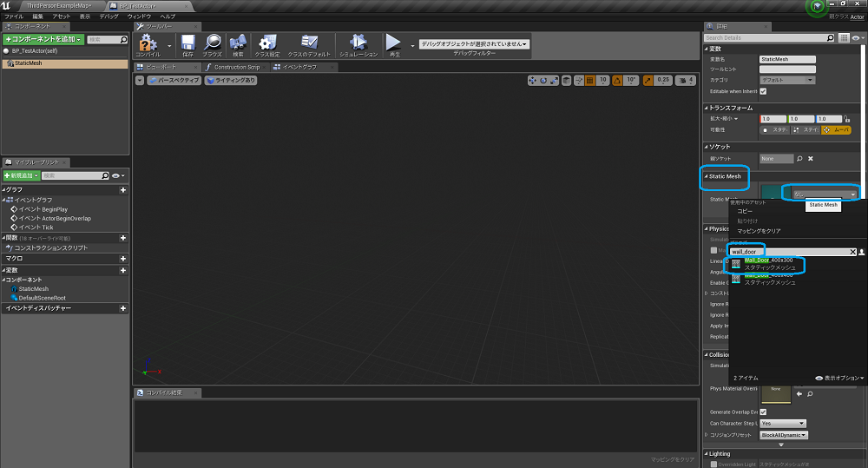
Task: Open Class Settings (クラス設定) icon
Action: [267, 43]
